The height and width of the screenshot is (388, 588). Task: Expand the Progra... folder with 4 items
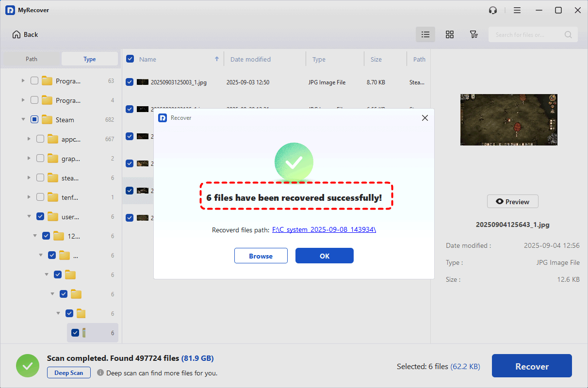click(x=23, y=100)
